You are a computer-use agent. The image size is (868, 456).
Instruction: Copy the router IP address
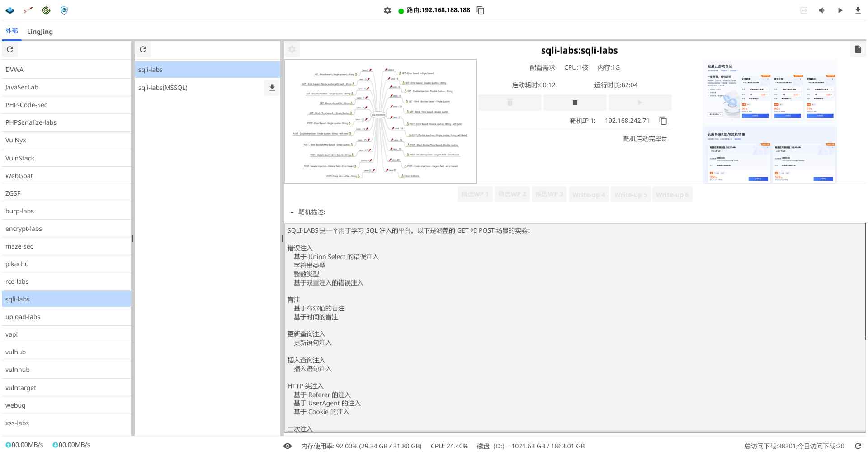click(481, 10)
